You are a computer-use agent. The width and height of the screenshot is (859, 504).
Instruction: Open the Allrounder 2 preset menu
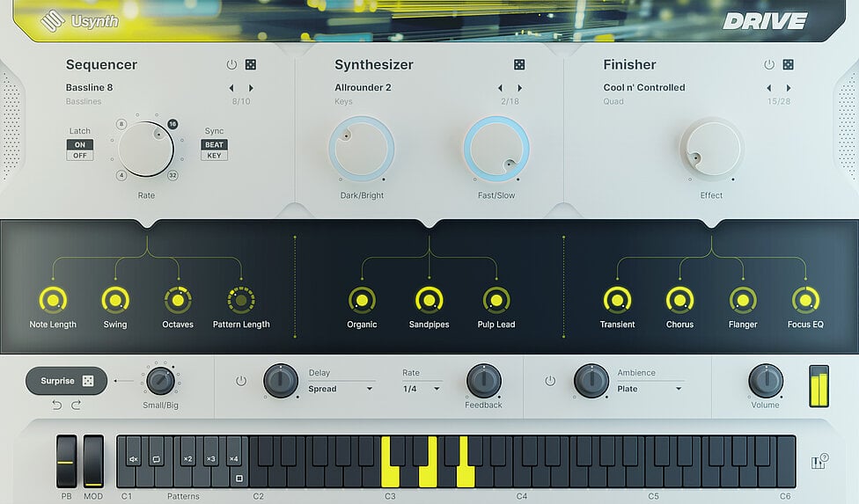point(363,88)
